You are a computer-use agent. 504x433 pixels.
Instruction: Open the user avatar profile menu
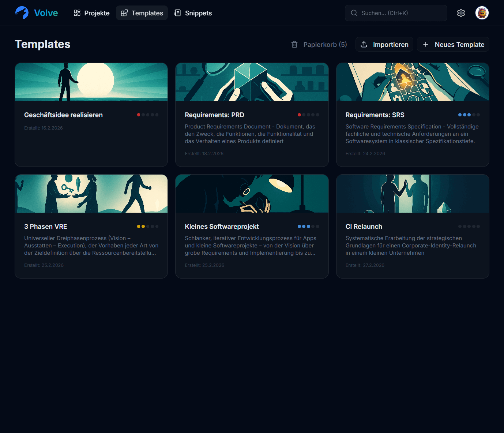[x=482, y=13]
